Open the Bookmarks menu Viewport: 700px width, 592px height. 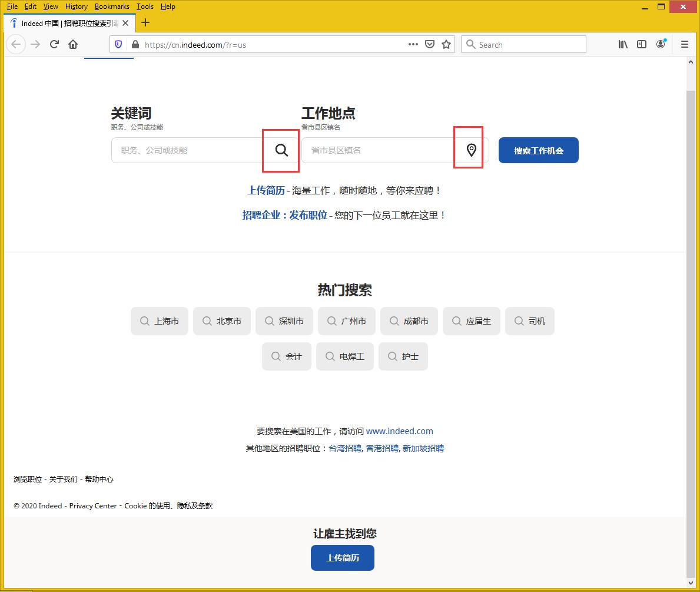pos(112,6)
